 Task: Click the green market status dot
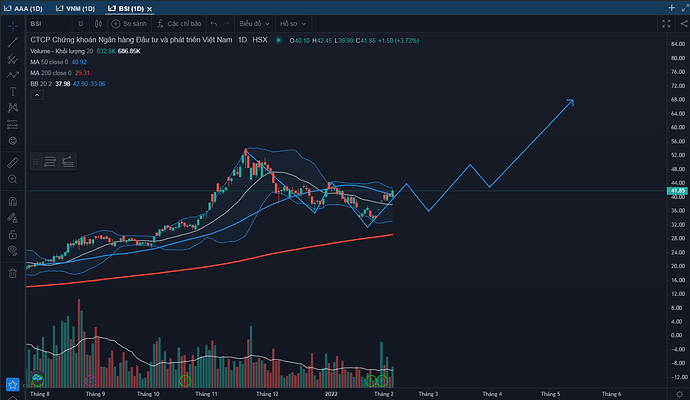[279, 40]
